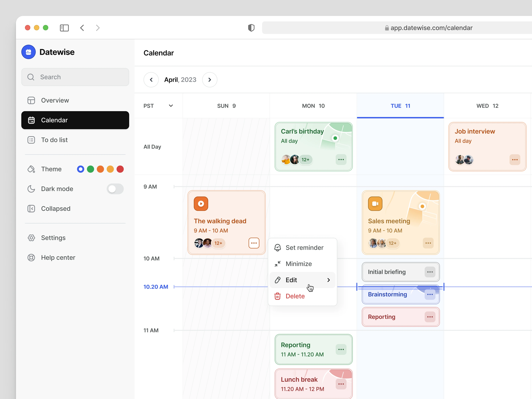Screen dimensions: 532x399
Task: Open the Help center link
Action: pos(58,258)
